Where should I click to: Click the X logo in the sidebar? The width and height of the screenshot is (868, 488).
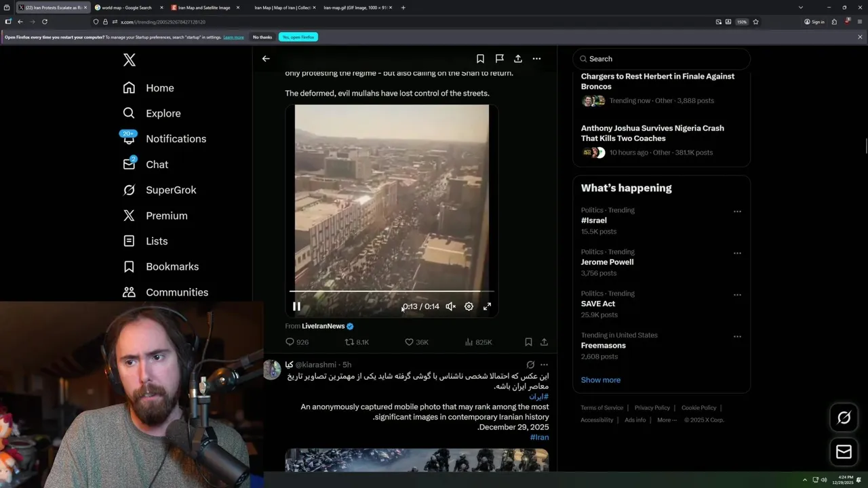130,60
